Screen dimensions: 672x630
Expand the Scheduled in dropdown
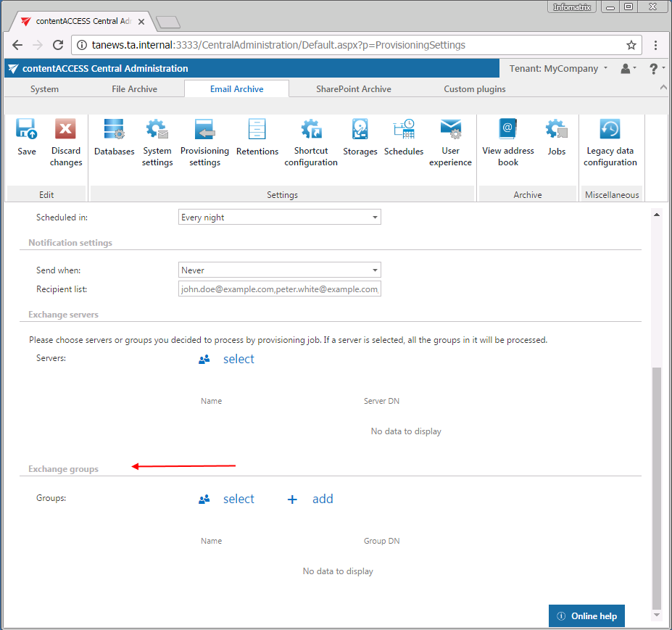point(280,217)
